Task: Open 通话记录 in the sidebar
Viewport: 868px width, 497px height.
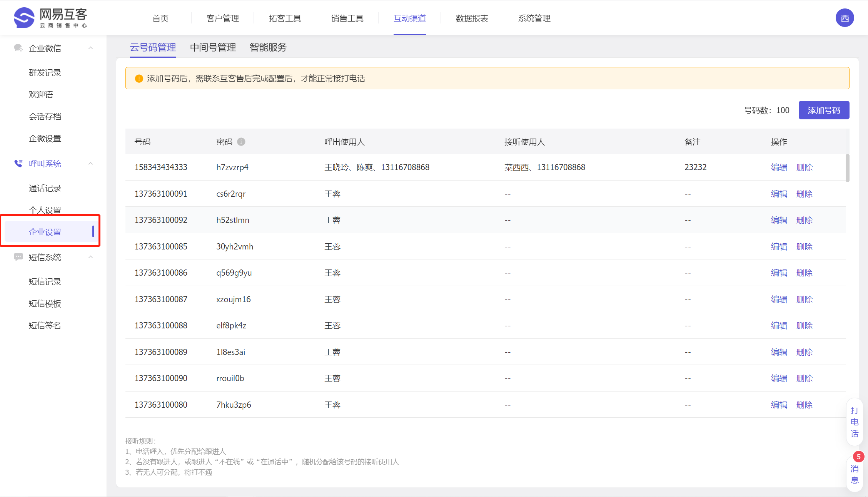Action: pyautogui.click(x=45, y=188)
